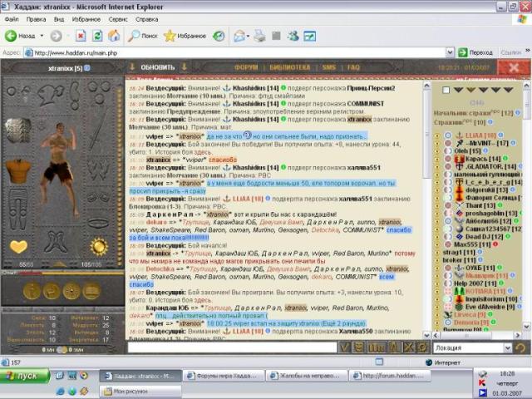
Task: Click the golden heart health icon
Action: 18,246
